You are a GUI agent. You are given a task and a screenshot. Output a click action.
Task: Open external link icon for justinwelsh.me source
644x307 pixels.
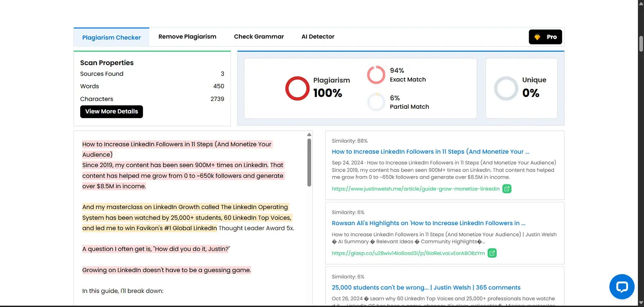[x=507, y=189]
